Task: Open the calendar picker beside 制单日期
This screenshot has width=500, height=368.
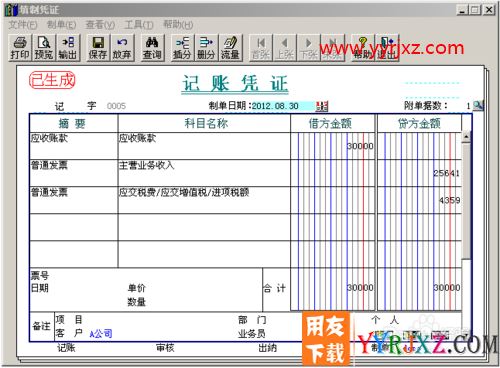Action: coord(322,106)
